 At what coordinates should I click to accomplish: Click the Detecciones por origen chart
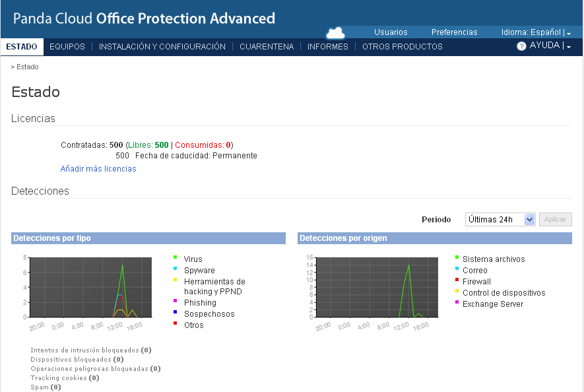point(377,287)
